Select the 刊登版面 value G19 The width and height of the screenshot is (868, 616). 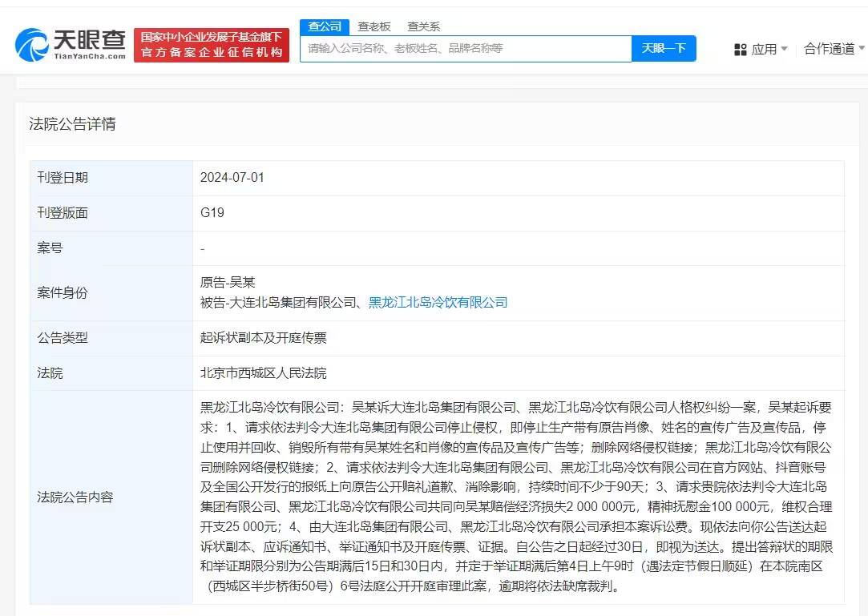click(212, 212)
